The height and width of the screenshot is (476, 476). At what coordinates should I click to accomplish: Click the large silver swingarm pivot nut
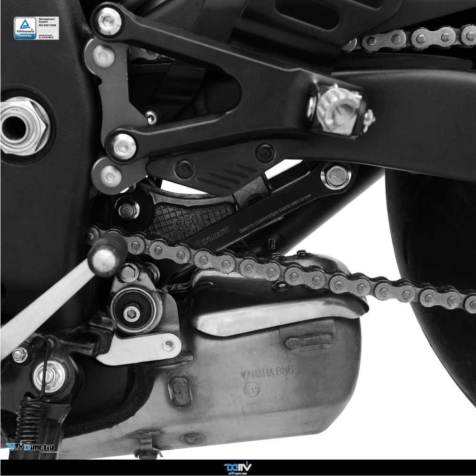[x=23, y=126]
